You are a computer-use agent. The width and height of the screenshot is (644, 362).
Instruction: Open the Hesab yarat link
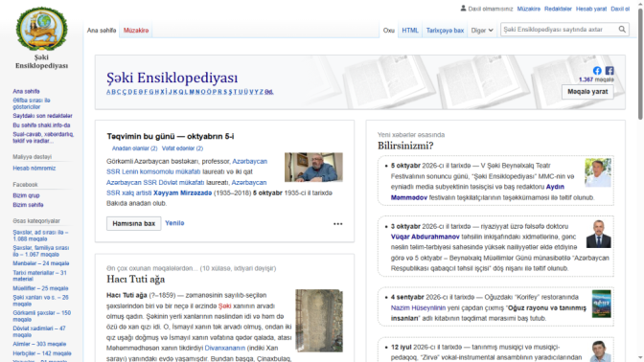click(591, 9)
